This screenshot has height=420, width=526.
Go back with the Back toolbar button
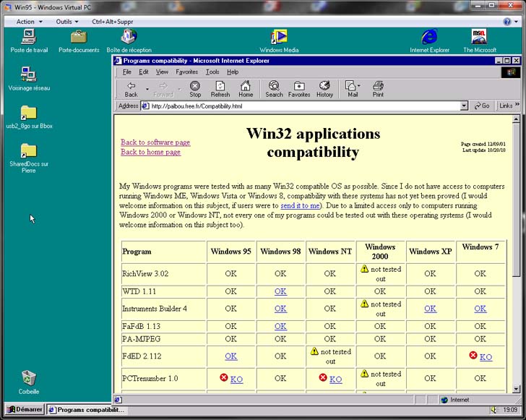(131, 90)
